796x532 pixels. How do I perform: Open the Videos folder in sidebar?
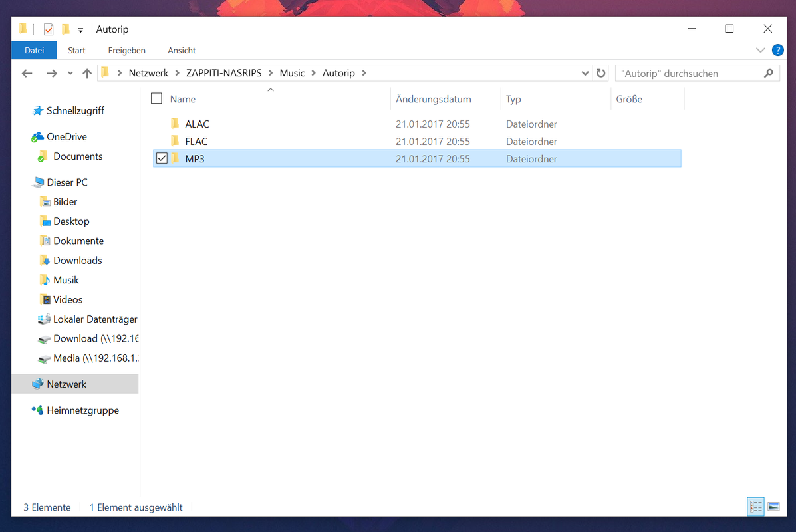click(68, 299)
